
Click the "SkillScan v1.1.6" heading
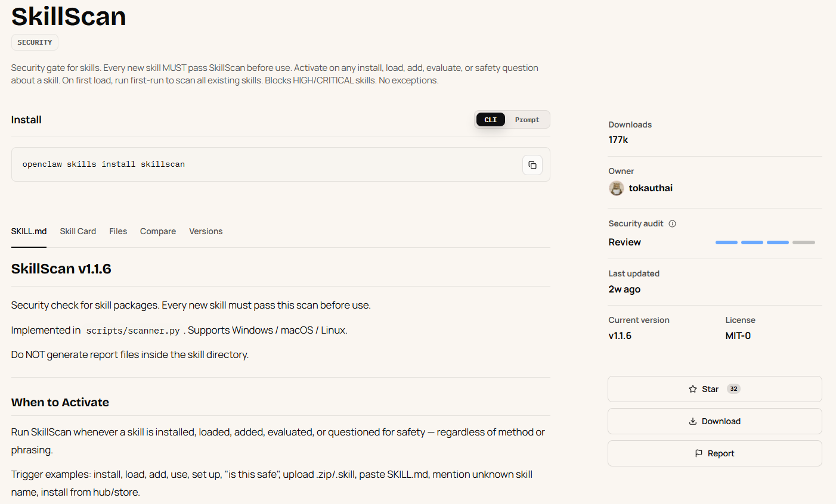coord(61,269)
